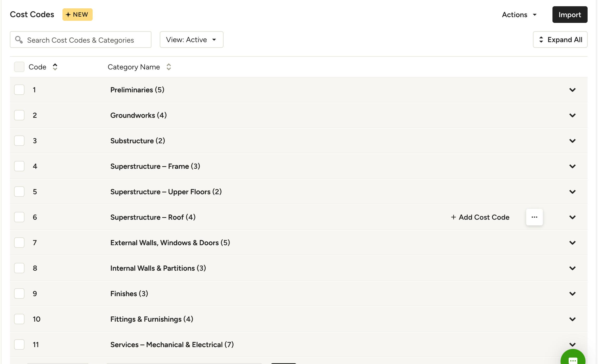Click the Search Cost Codes & Categories field

coord(81,40)
